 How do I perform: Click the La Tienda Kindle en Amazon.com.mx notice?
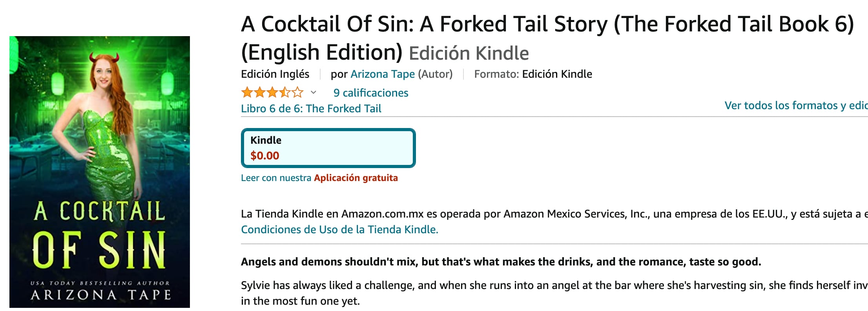549,214
